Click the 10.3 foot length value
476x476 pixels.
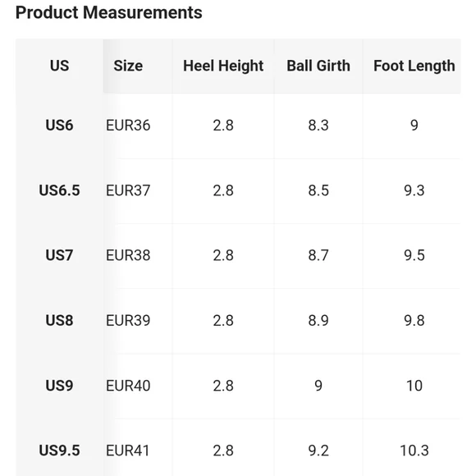[414, 451]
